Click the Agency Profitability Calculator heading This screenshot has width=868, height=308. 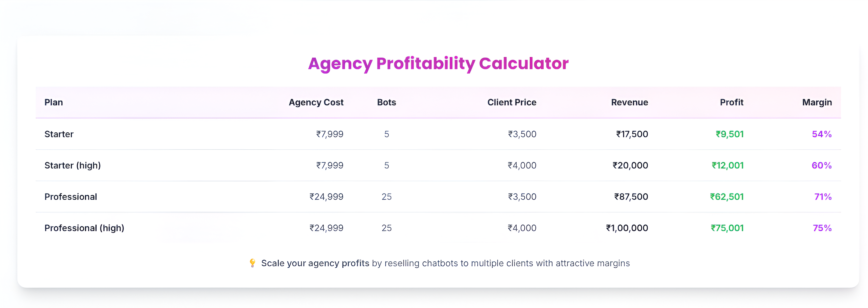pos(438,64)
